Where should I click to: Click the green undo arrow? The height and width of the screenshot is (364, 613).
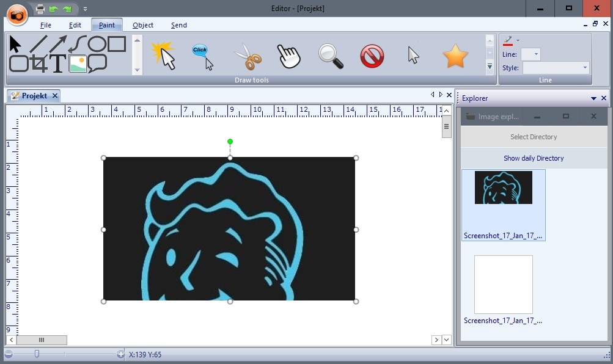coord(54,9)
